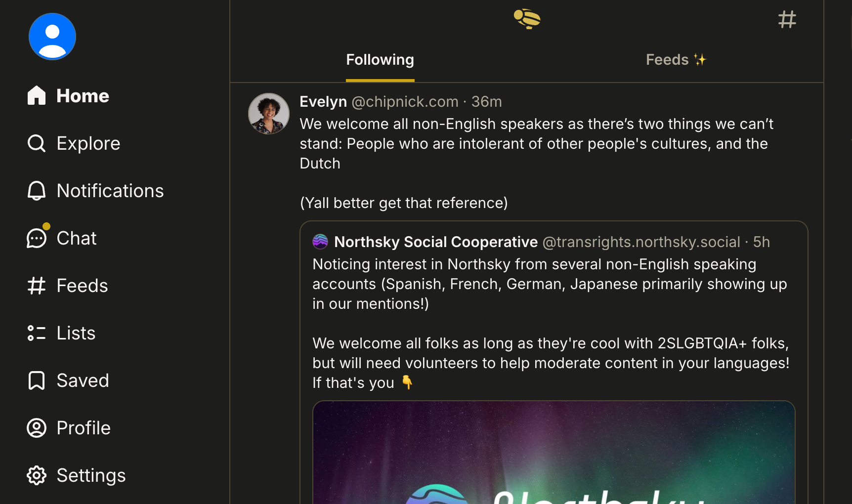Open Settings gear icon
Screen dimensions: 852x504
tap(37, 475)
